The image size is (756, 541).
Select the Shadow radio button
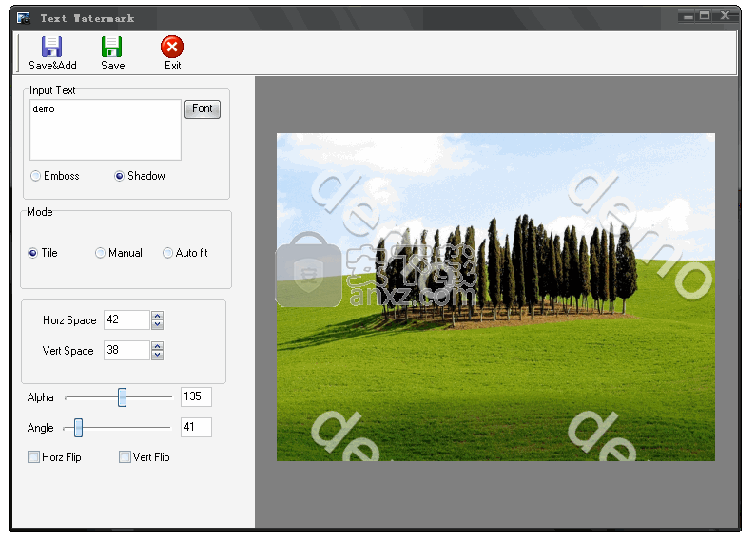point(119,176)
